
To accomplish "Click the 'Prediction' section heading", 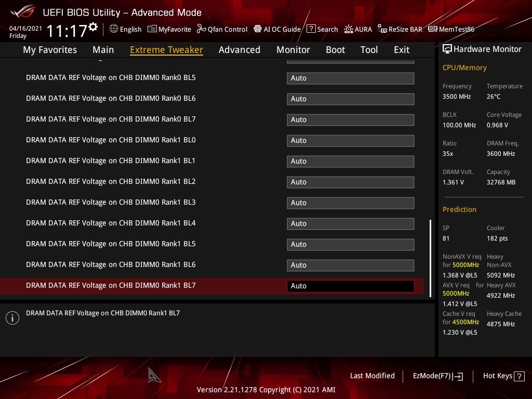I will click(459, 209).
